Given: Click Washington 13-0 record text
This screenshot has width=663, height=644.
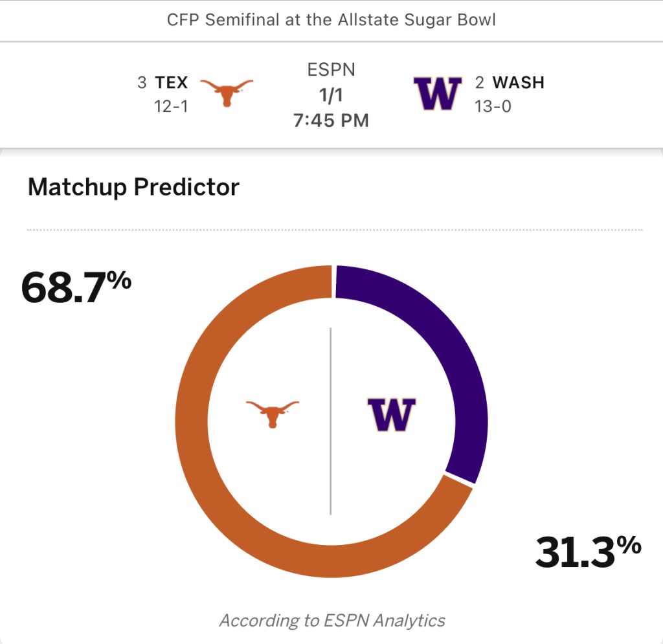Looking at the screenshot, I should pyautogui.click(x=493, y=106).
